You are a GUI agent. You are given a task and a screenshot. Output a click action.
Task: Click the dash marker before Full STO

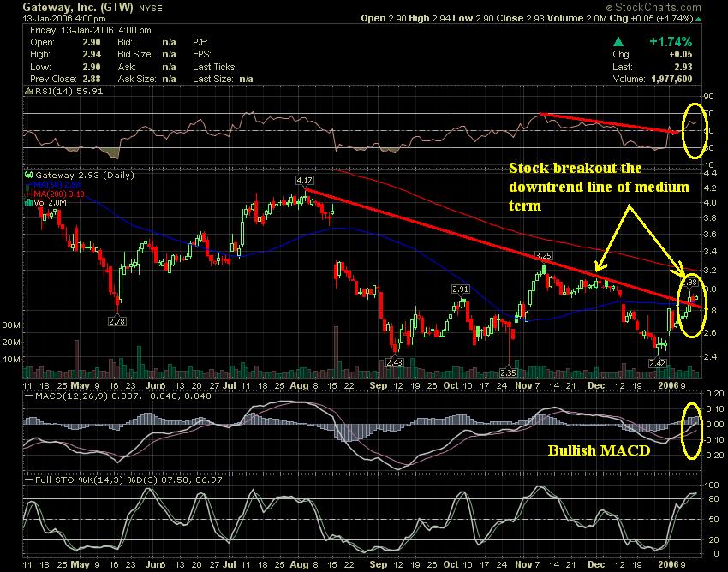coord(28,480)
